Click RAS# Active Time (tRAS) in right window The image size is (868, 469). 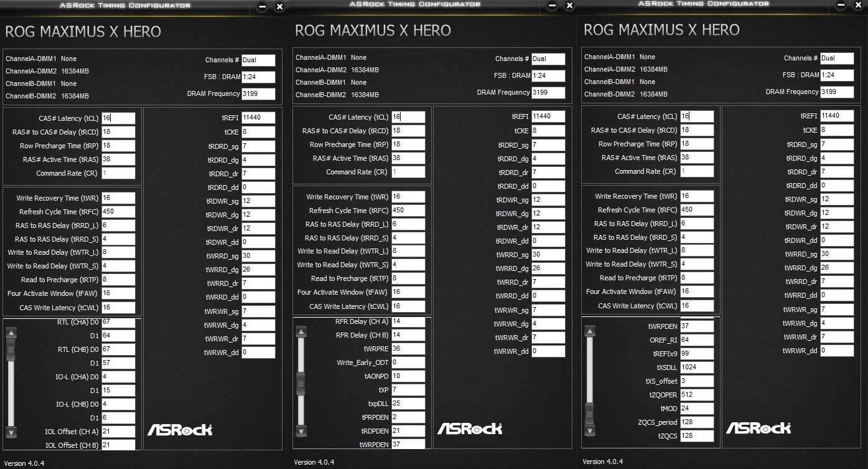(697, 158)
